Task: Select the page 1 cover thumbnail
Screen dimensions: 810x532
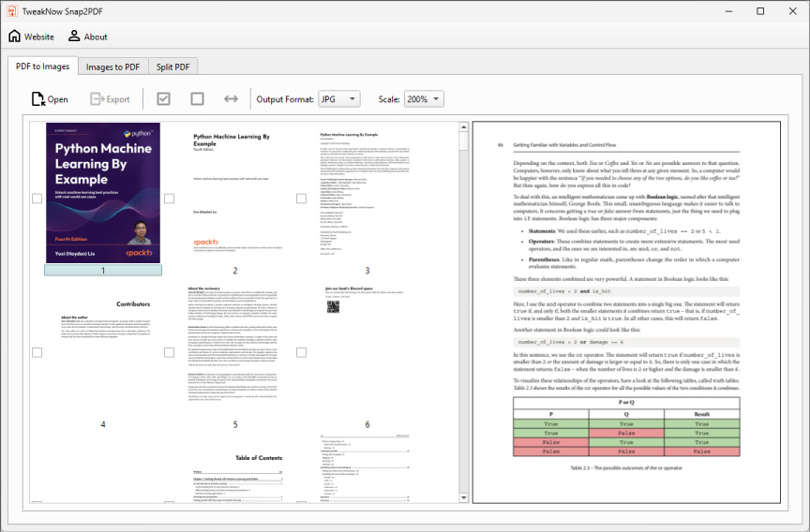Action: click(x=103, y=193)
